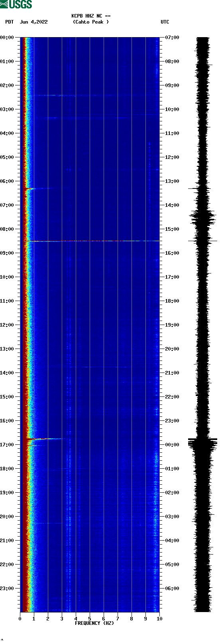220x644 pixels.
Task: Click the 06:00 PDT time label
Action: (x=7, y=181)
